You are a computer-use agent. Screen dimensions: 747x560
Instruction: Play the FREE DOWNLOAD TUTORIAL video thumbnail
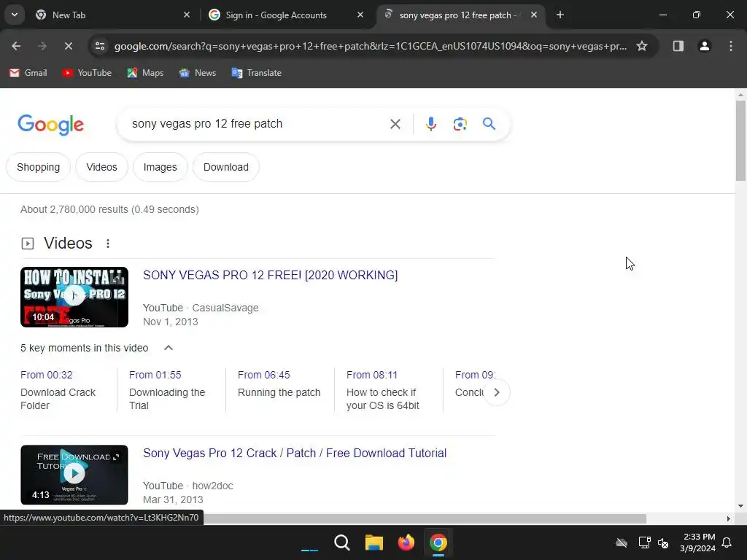point(74,475)
